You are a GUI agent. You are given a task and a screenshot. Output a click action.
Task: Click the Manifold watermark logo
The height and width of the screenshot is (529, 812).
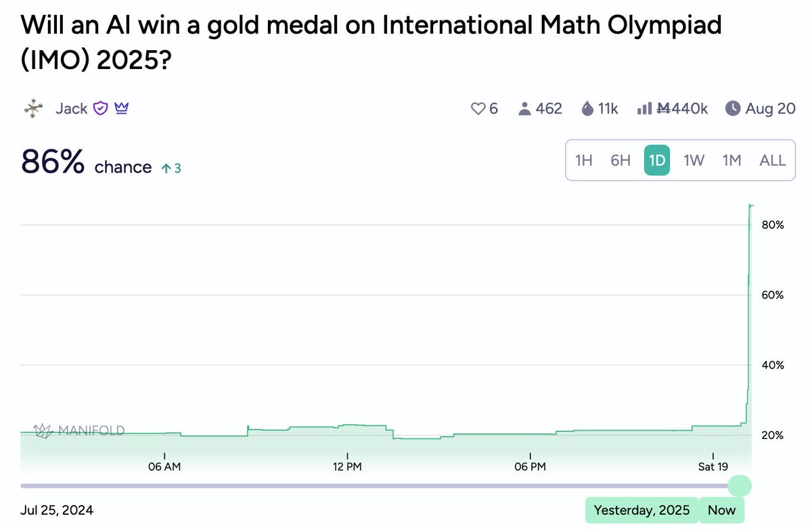tap(79, 430)
